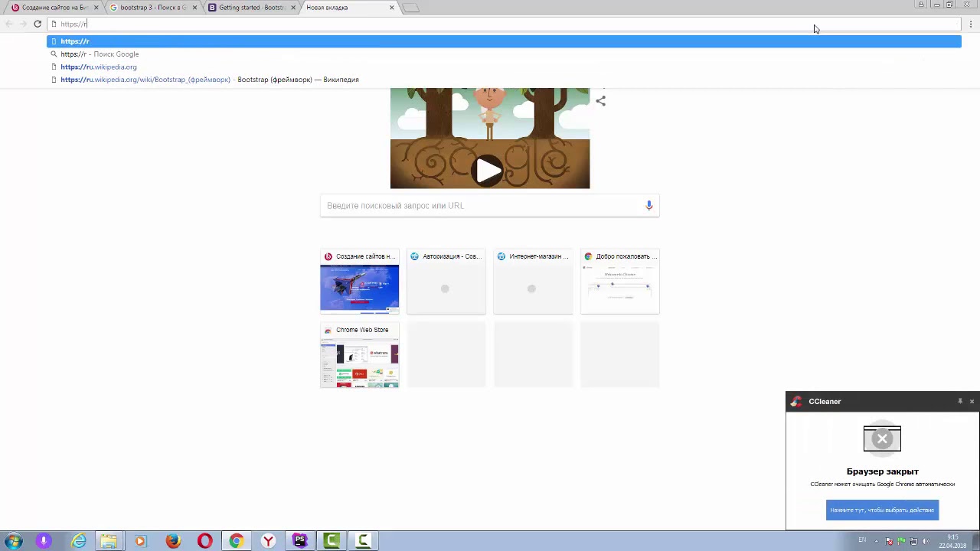Switch to the 'bootstrap 3 - Поиск в G' tab
This screenshot has width=980, height=551.
[x=153, y=8]
